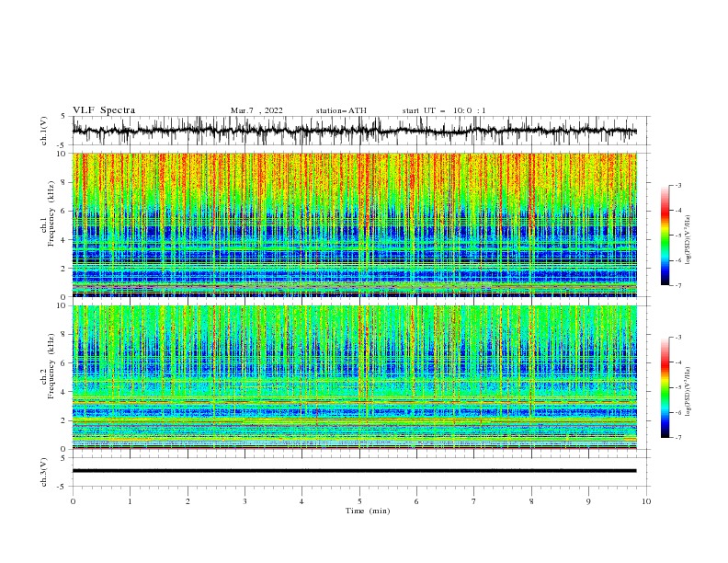
Task: Select the "Time (min)" axis title
Action: coord(368,511)
